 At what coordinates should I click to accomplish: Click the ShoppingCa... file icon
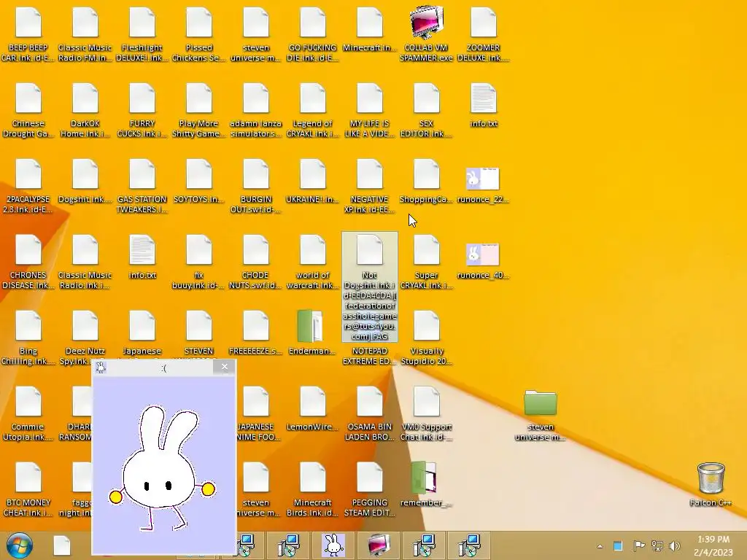click(426, 182)
